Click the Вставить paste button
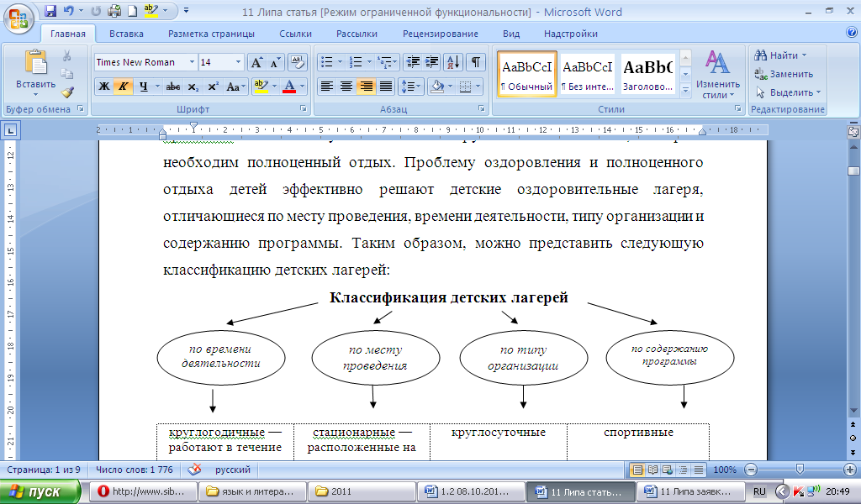The height and width of the screenshot is (504, 861). [x=35, y=73]
